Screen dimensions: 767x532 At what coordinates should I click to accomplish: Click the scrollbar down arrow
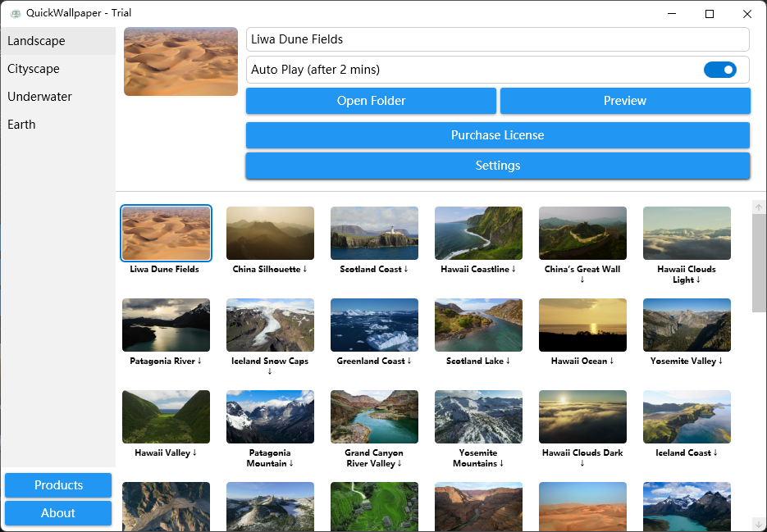coord(758,524)
